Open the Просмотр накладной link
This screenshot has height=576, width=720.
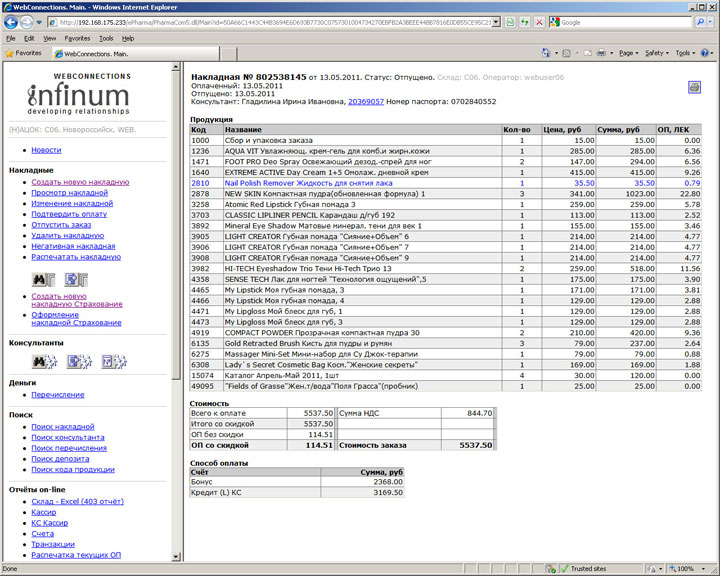pos(69,193)
